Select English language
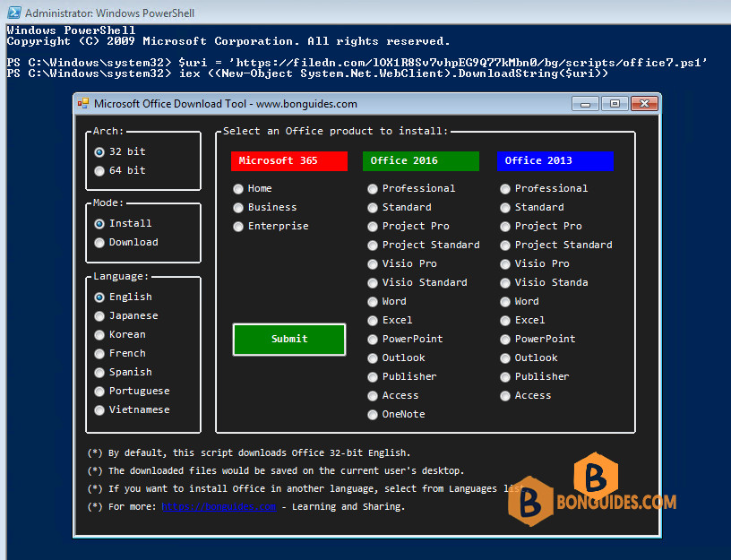 point(123,297)
